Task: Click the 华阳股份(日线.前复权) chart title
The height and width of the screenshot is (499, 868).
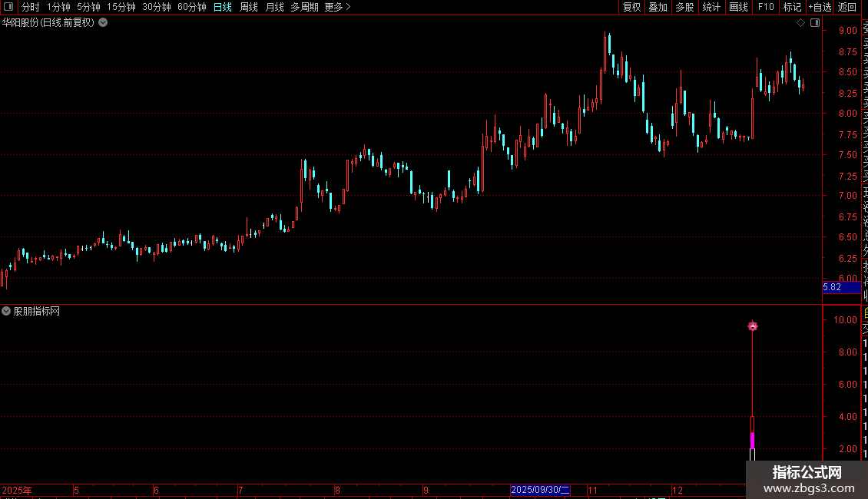Action: click(48, 23)
